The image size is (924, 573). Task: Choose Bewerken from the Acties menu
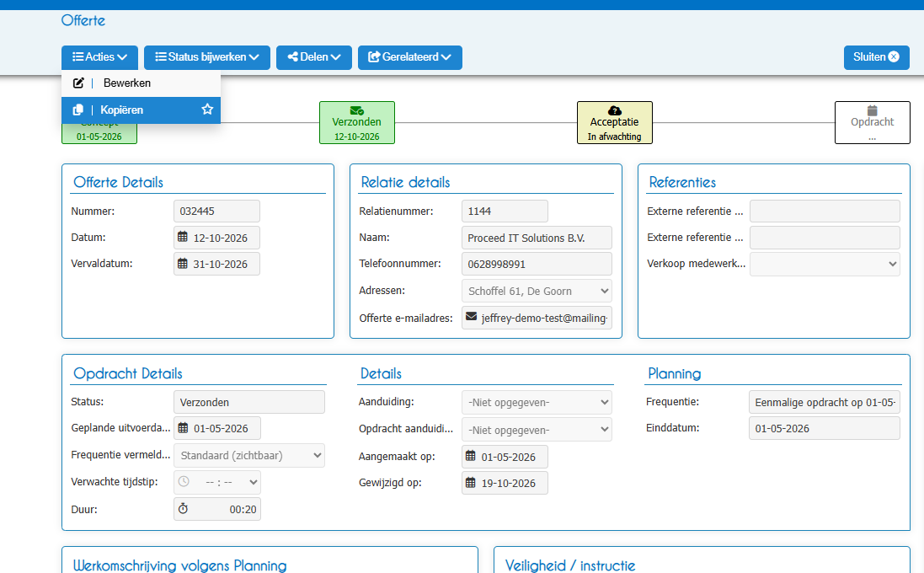(142, 83)
